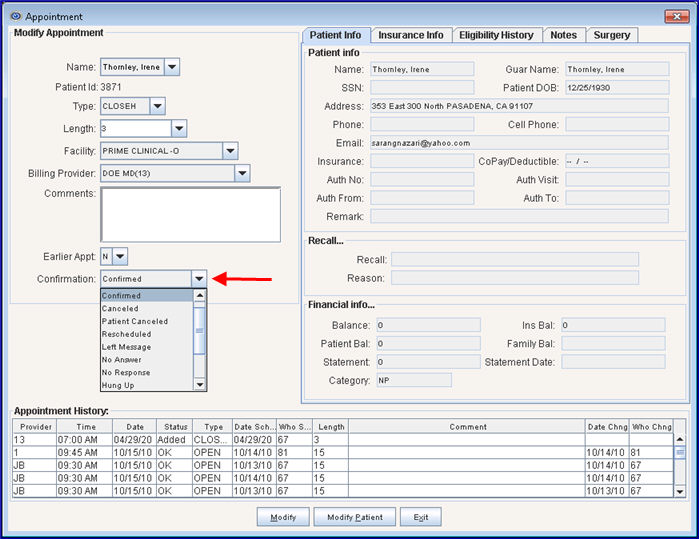Choose Canceled from confirmation list
Image resolution: width=699 pixels, height=539 pixels.
[147, 309]
